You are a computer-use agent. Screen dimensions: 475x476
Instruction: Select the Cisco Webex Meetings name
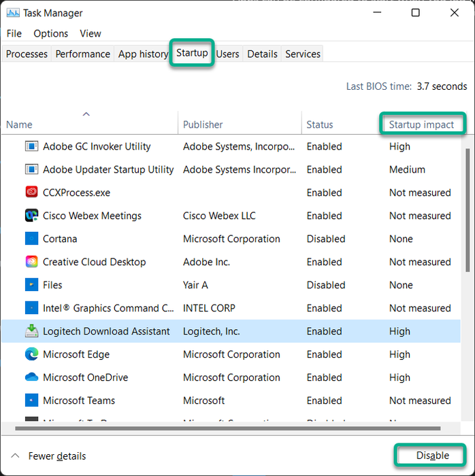[92, 216]
